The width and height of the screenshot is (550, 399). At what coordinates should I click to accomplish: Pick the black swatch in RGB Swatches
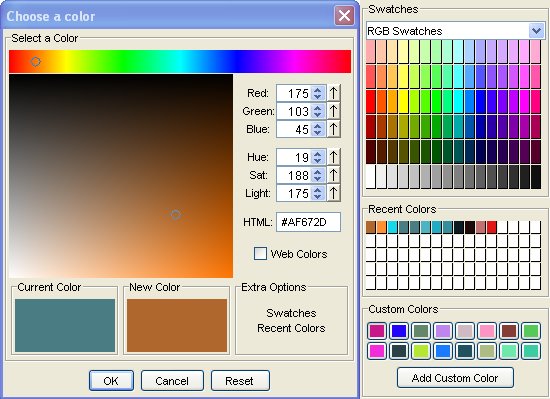point(536,177)
